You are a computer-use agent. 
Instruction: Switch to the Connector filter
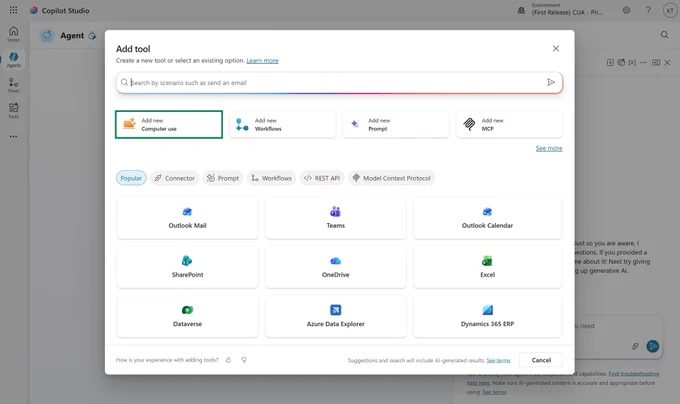[x=175, y=178]
